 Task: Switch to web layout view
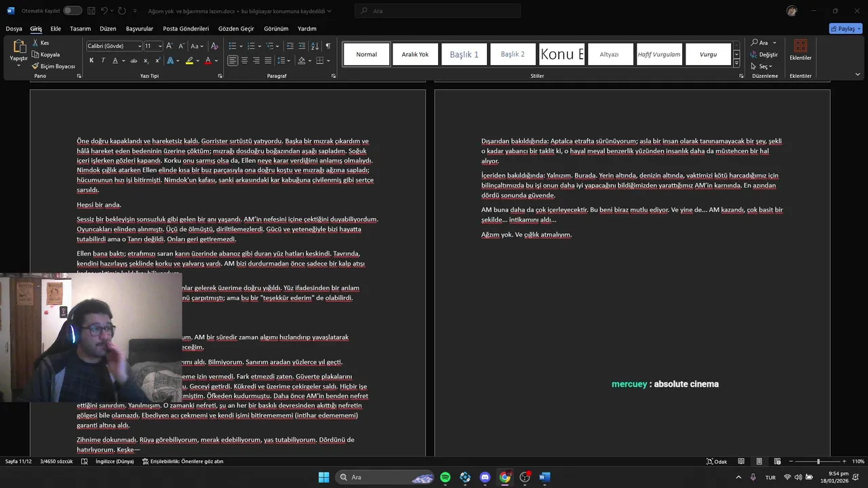[x=777, y=462]
